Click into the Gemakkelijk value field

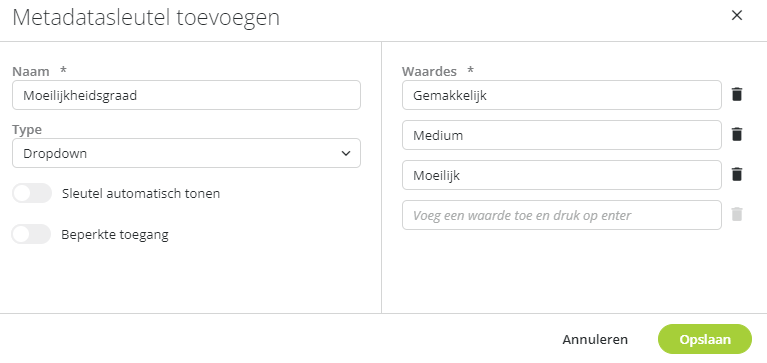(562, 95)
